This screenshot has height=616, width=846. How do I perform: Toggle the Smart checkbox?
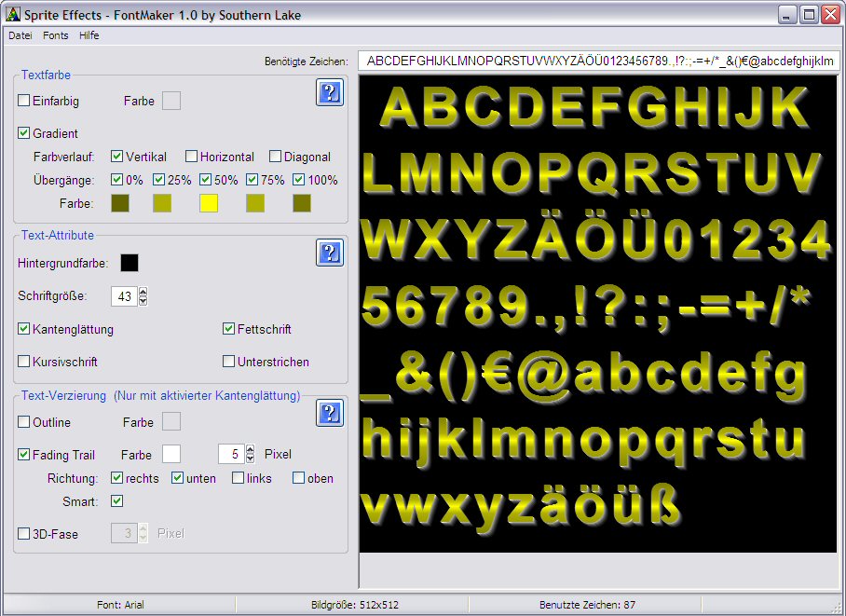click(116, 501)
